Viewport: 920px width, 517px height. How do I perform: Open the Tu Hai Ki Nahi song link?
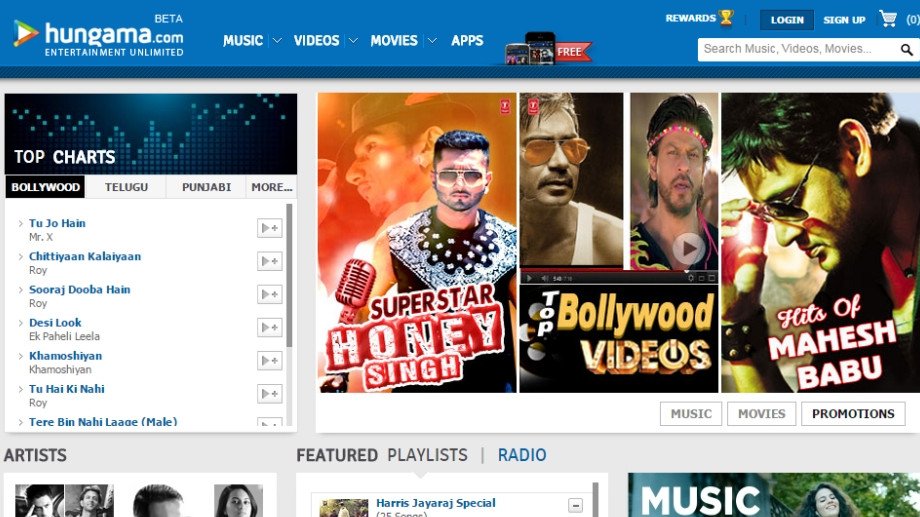(x=67, y=389)
